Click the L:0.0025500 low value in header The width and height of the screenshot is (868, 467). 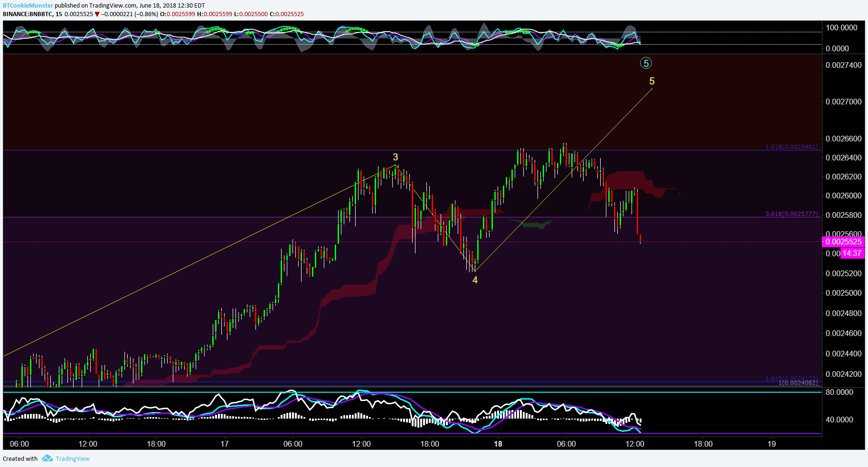tap(251, 14)
